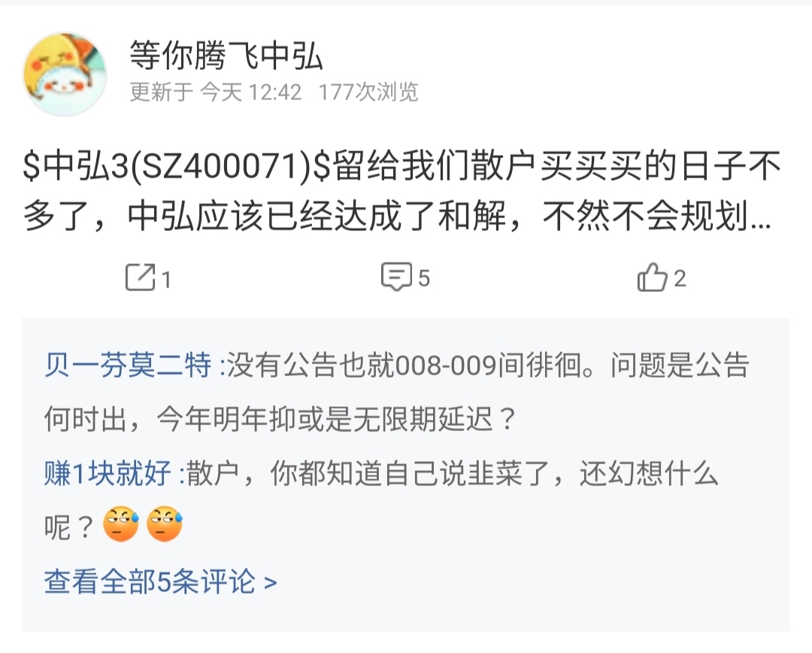Tap the chevron after 查看全部5条评论
Image resolution: width=812 pixels, height=653 pixels.
click(x=271, y=583)
